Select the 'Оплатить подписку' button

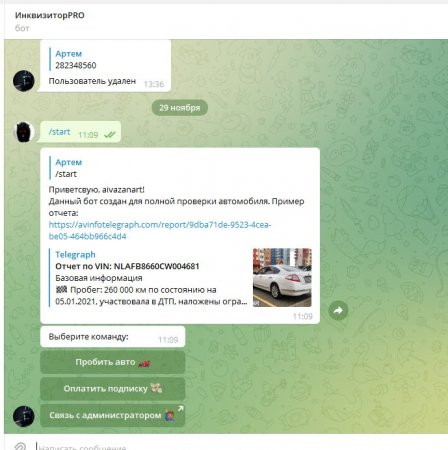(113, 389)
